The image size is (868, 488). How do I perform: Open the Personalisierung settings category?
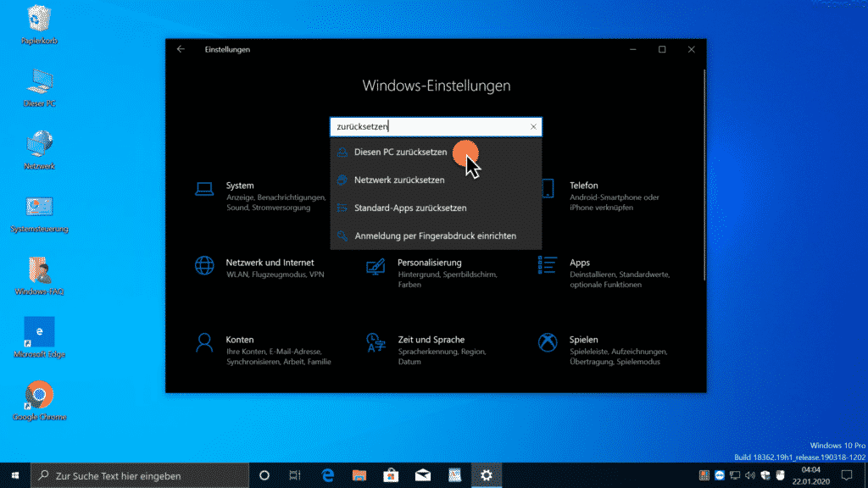pyautogui.click(x=432, y=273)
